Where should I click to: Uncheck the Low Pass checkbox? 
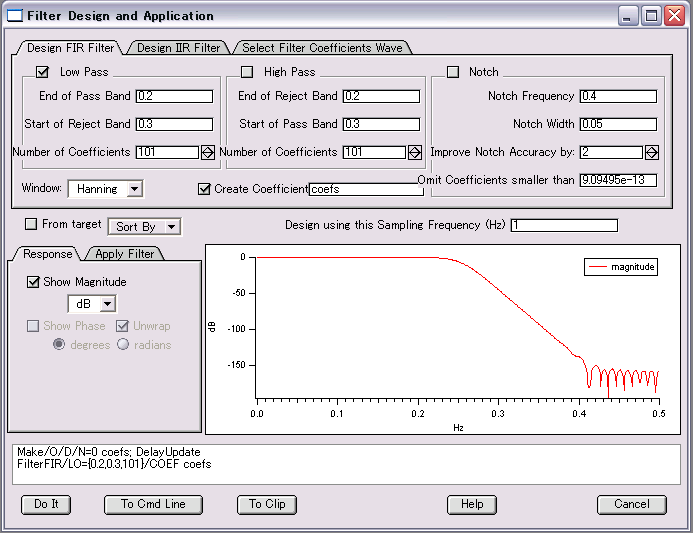(x=42, y=72)
